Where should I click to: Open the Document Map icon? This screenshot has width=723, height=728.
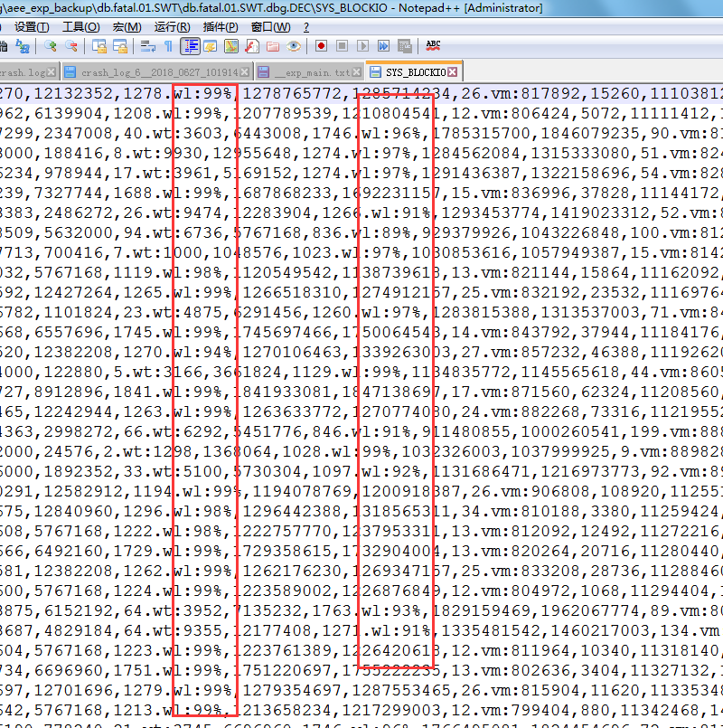pyautogui.click(x=231, y=46)
